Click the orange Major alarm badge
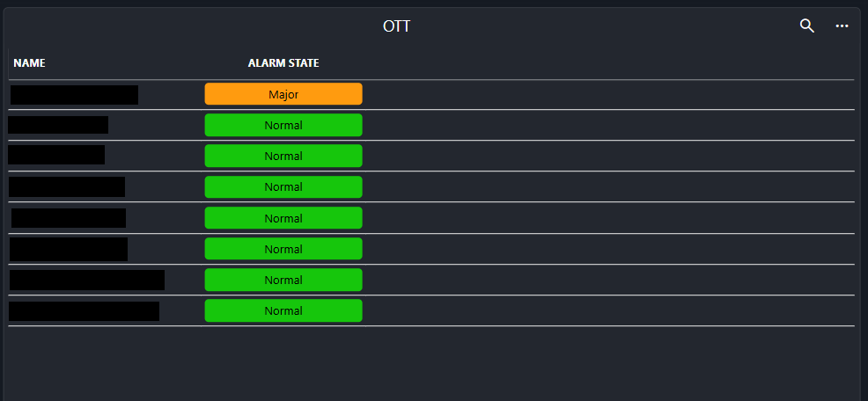Viewport: 868px width, 401px height. 283,94
